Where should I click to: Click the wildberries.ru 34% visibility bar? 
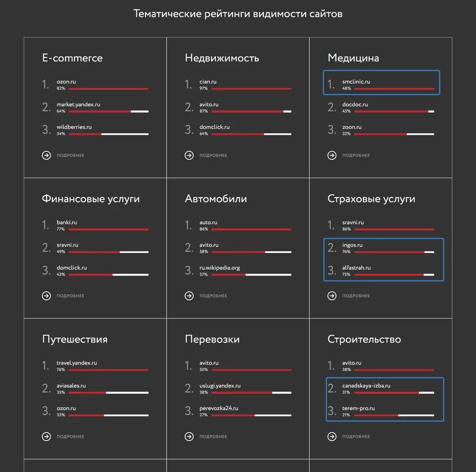[108, 134]
